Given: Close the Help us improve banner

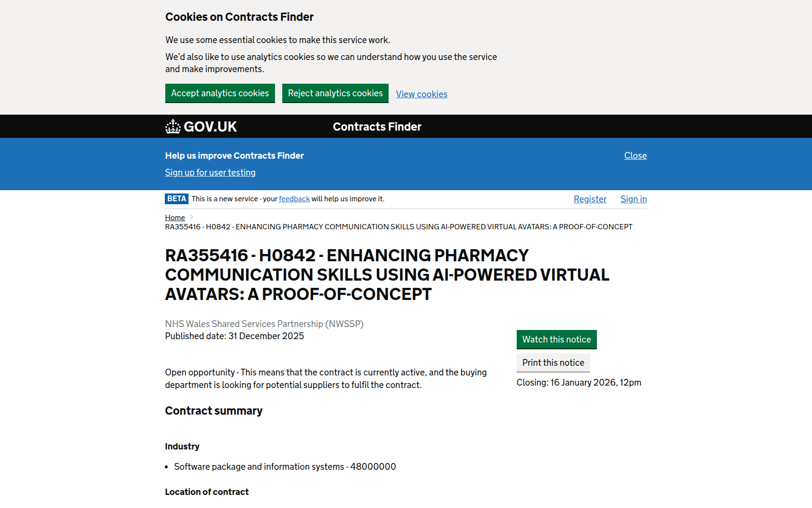Looking at the screenshot, I should coord(635,156).
